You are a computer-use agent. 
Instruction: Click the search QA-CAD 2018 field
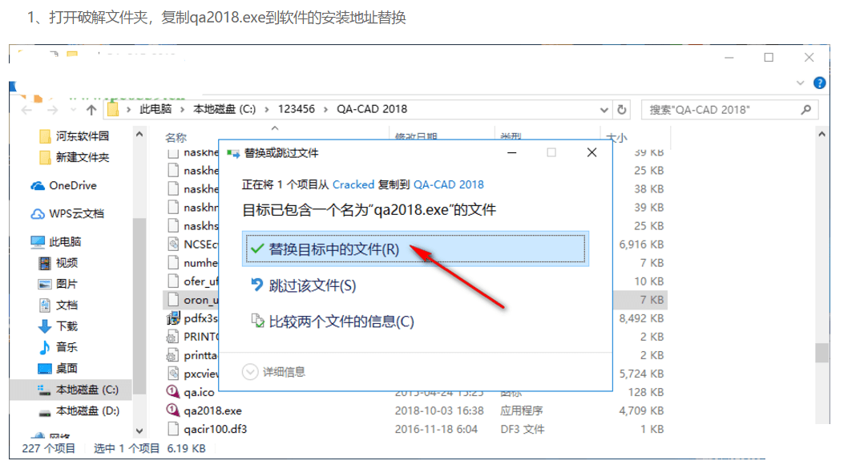[x=729, y=110]
